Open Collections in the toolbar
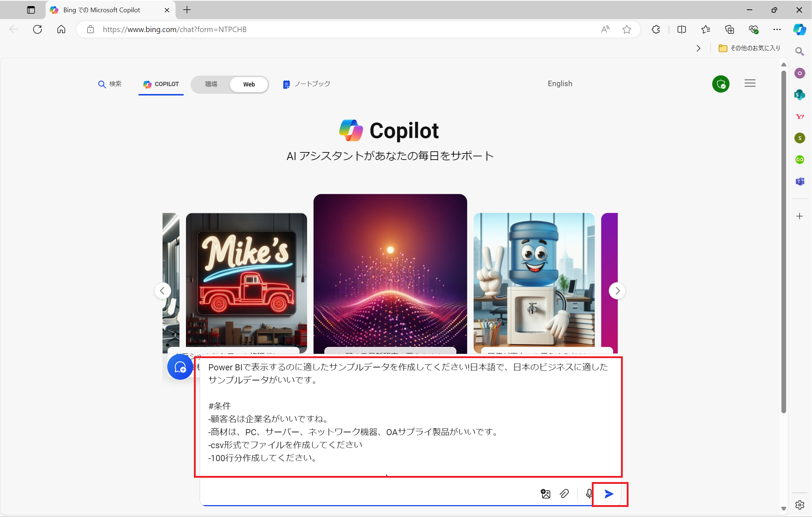This screenshot has height=517, width=812. [x=729, y=29]
